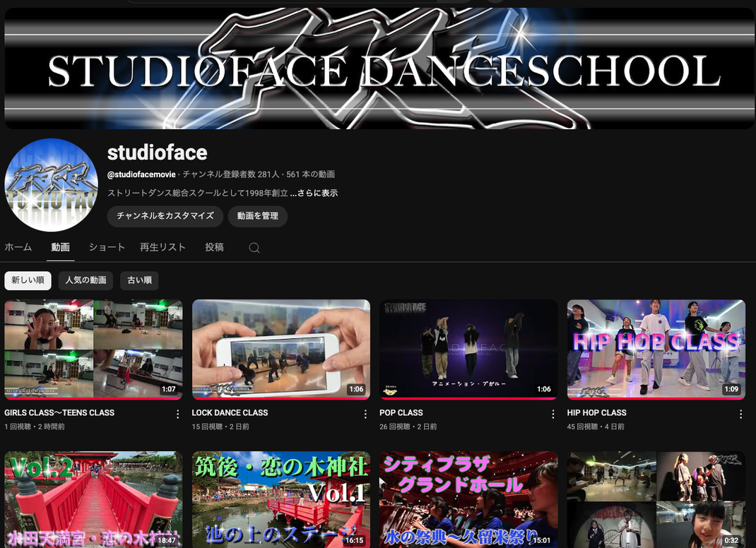756x548 pixels.
Task: Click the studioface channel name heading
Action: [x=157, y=153]
